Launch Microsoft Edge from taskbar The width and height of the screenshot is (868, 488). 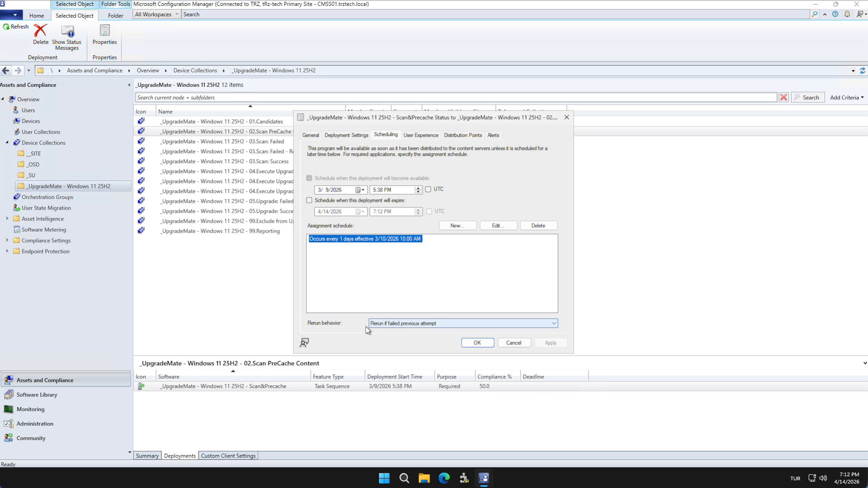tap(444, 478)
